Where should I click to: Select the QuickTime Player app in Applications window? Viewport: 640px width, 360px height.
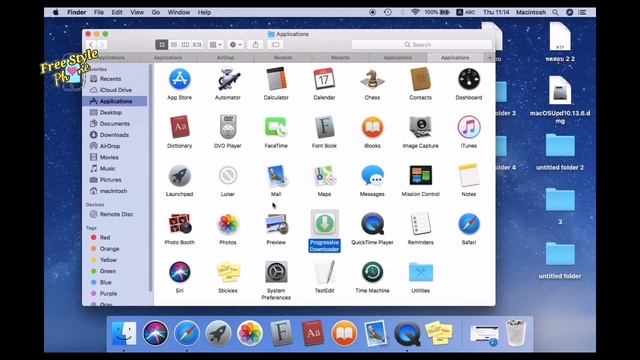point(372,224)
